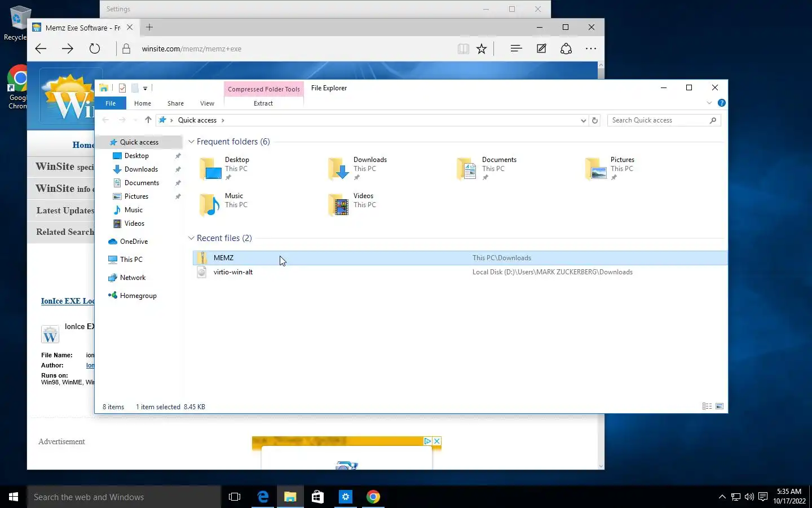
Task: Click the search magnifier icon
Action: tap(713, 120)
